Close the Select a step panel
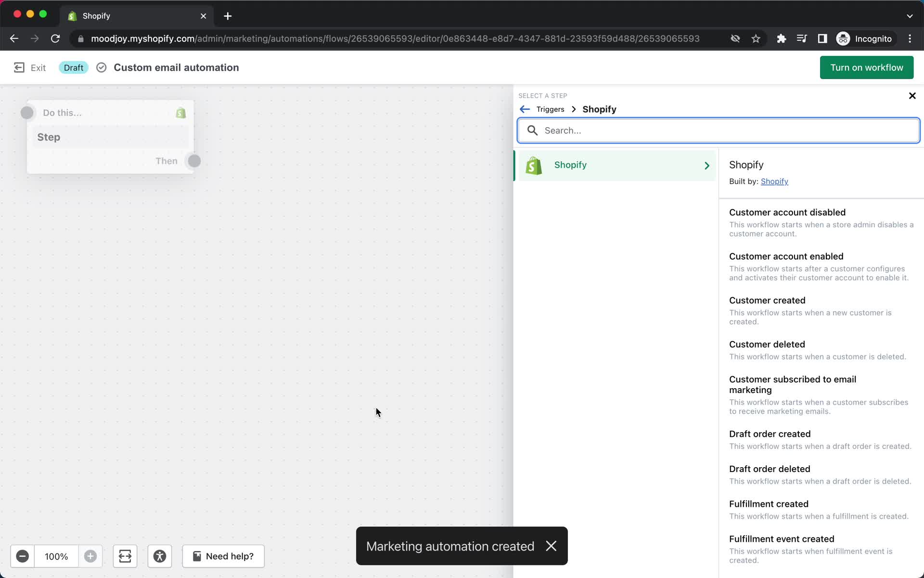Image resolution: width=924 pixels, height=578 pixels. [912, 96]
